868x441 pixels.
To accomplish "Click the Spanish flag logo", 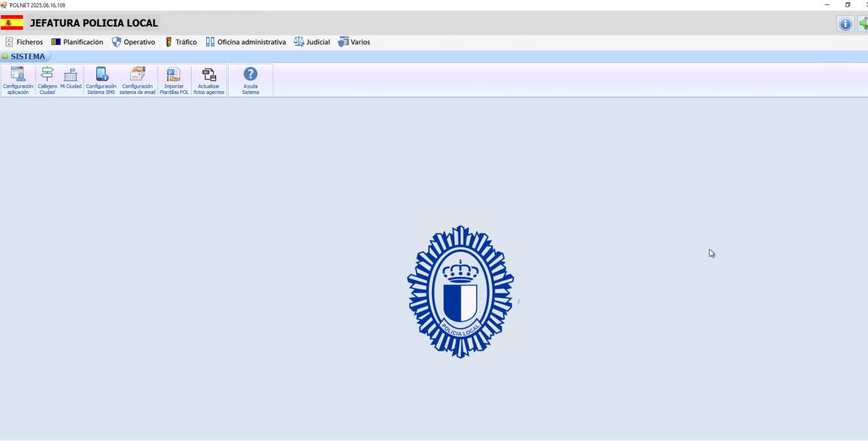I will (x=12, y=23).
